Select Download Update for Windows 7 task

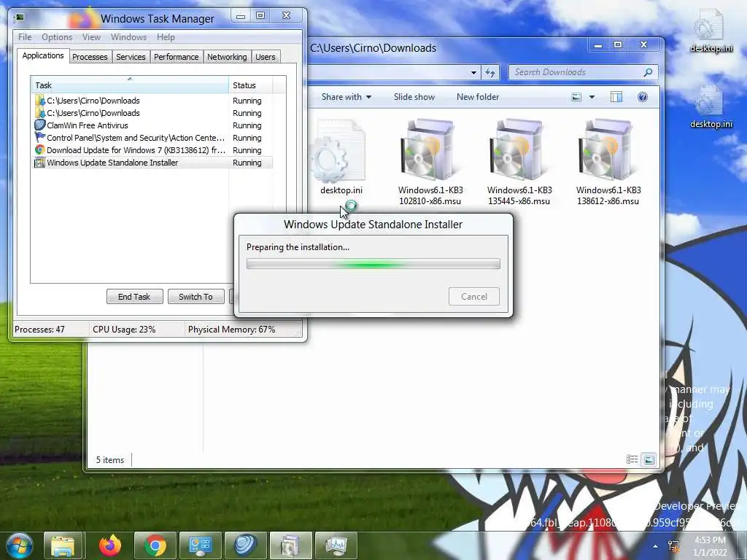(x=152, y=150)
